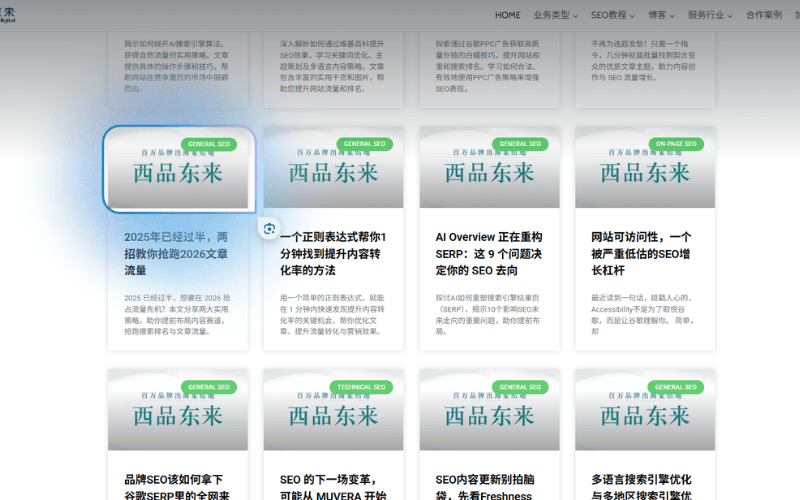Open article 2025年已经过半 two tips title
This screenshot has height=500, width=800.
(176, 254)
